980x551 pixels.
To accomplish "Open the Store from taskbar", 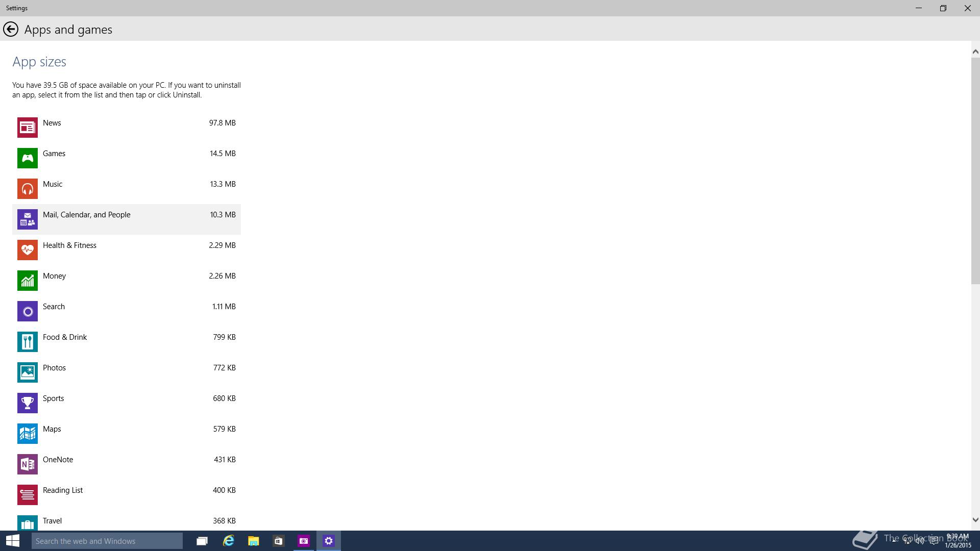I will 278,541.
